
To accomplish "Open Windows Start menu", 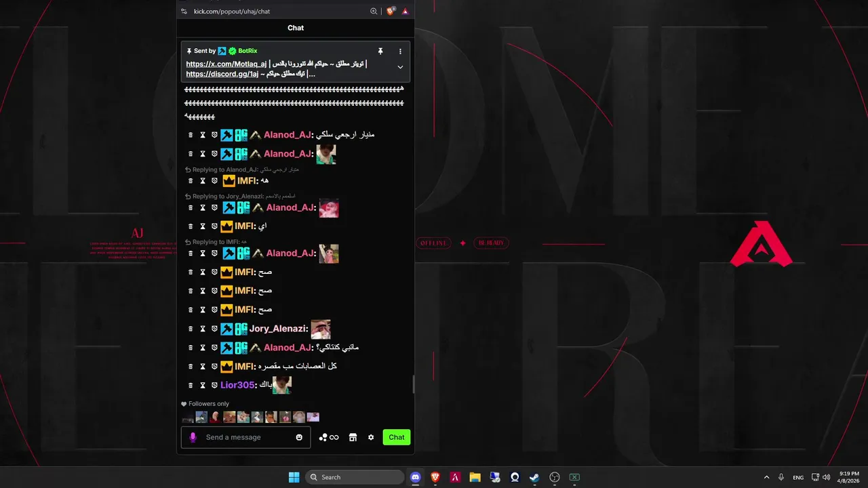I will click(x=294, y=477).
